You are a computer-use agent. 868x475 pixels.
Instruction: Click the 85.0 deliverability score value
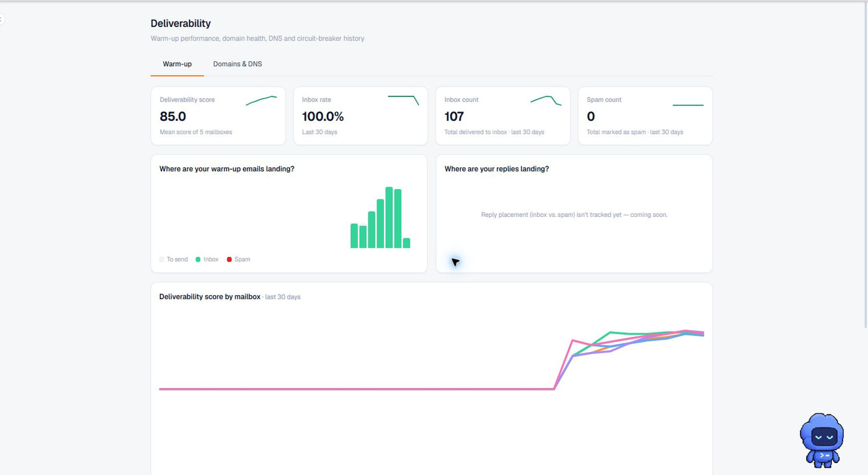pos(173,116)
